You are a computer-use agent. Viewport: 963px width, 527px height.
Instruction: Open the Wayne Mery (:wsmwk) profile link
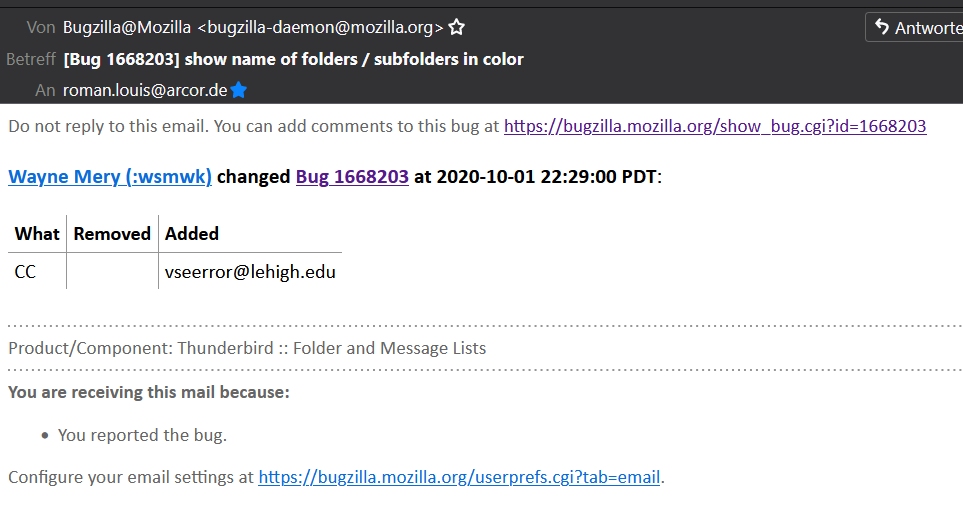click(110, 177)
